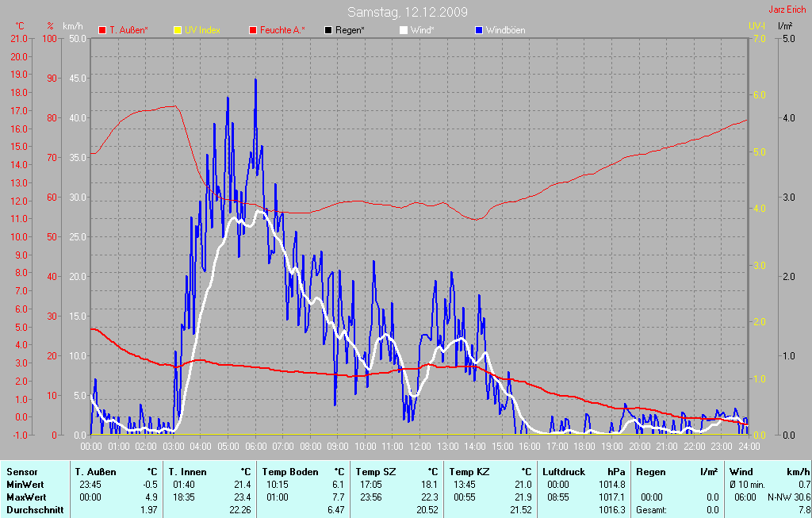Click the 10.0 mark on the red temperature axis
Viewport: 812px width, 518px height.
[x=19, y=236]
